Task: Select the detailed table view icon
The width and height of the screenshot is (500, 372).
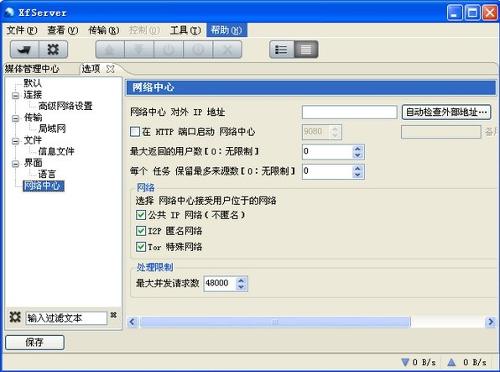Action: [306, 50]
